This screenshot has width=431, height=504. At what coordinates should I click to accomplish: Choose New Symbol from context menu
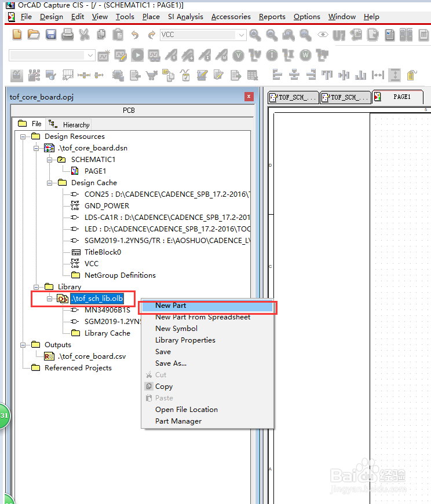(x=207, y=329)
